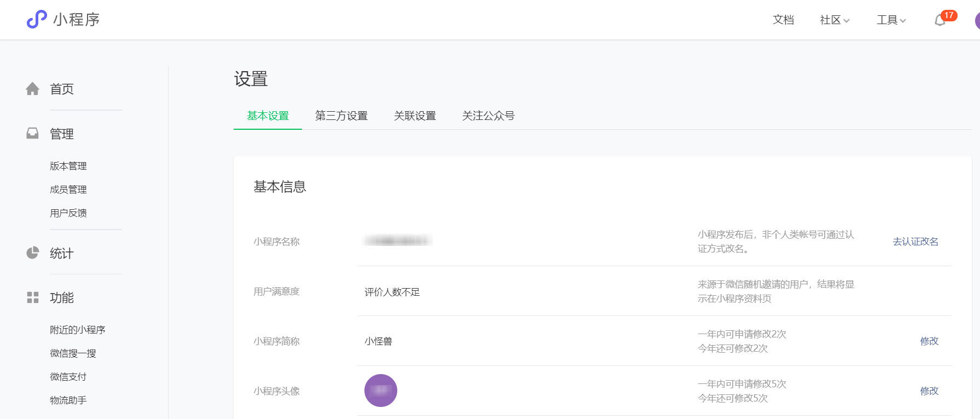Click the mini program logo icon
The image size is (980, 419).
click(37, 19)
